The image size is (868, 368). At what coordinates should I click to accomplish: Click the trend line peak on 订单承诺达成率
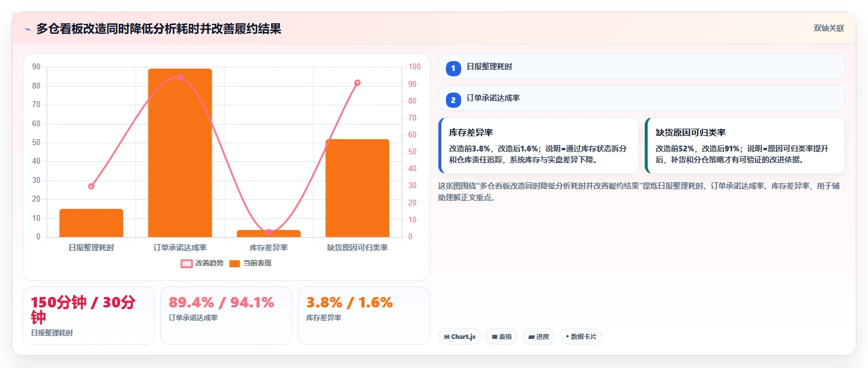[x=180, y=77]
